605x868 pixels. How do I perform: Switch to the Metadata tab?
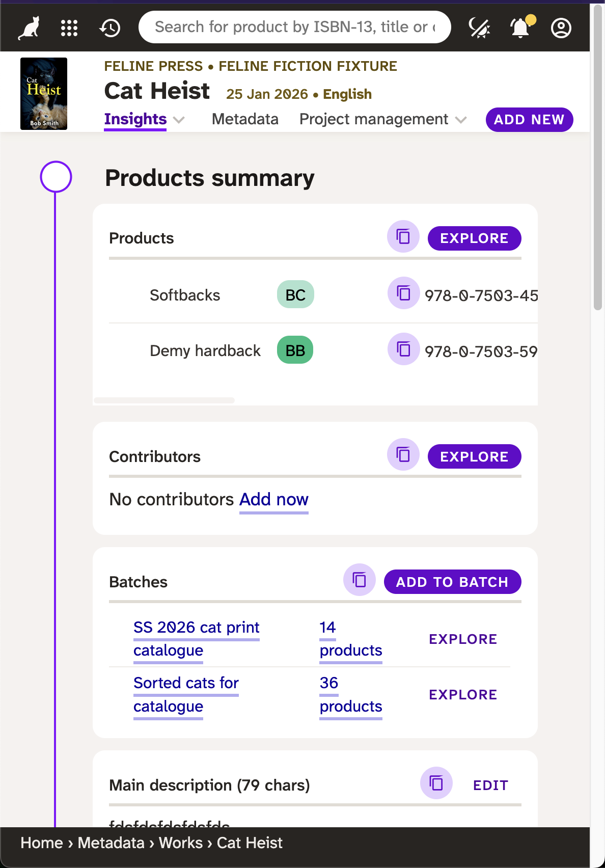coord(245,119)
